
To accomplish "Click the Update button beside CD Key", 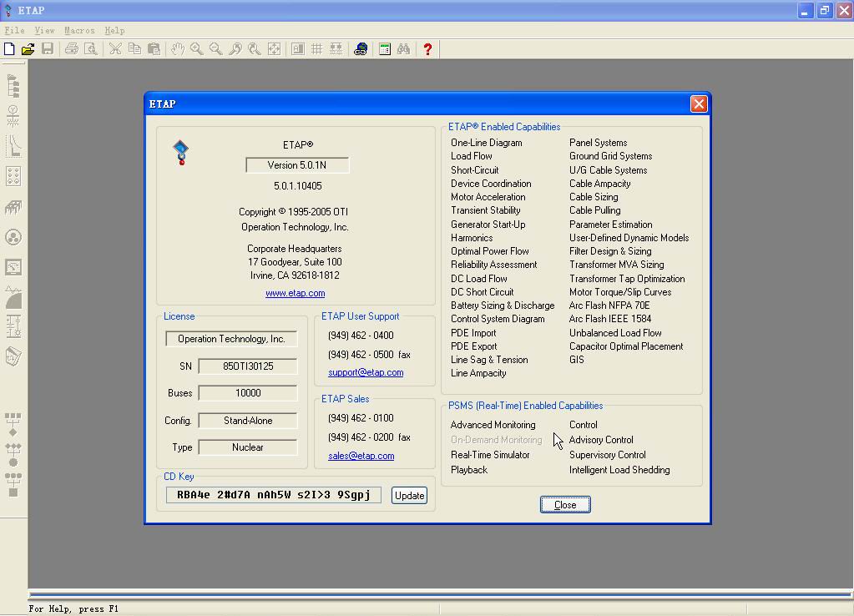I will tap(409, 496).
